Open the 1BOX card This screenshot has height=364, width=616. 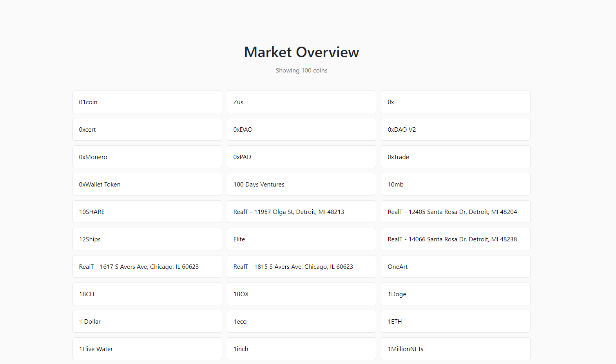tap(301, 294)
